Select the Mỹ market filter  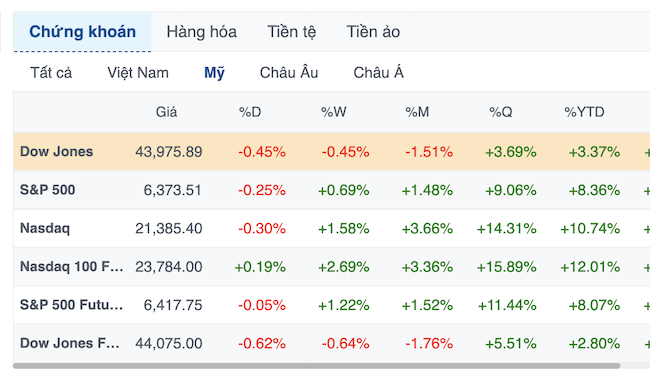click(214, 73)
